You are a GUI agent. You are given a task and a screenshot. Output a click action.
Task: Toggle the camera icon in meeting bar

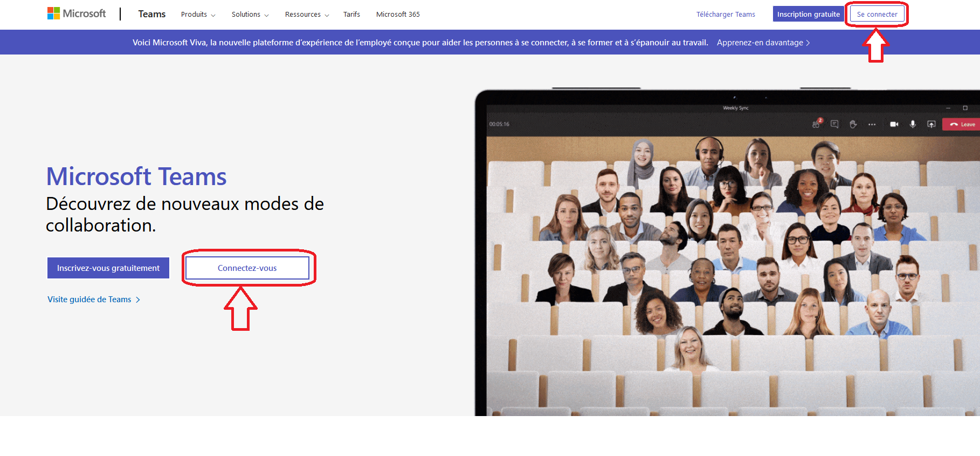[x=894, y=124]
